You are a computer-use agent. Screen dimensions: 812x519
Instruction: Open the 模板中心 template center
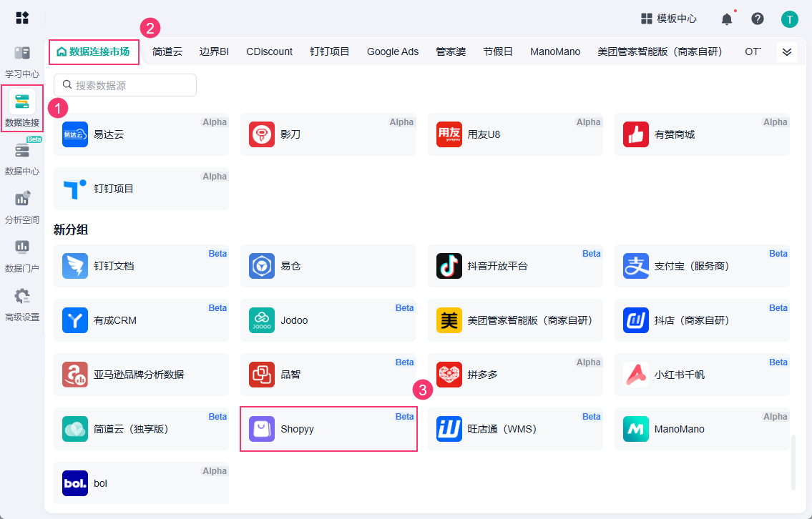[x=668, y=19]
